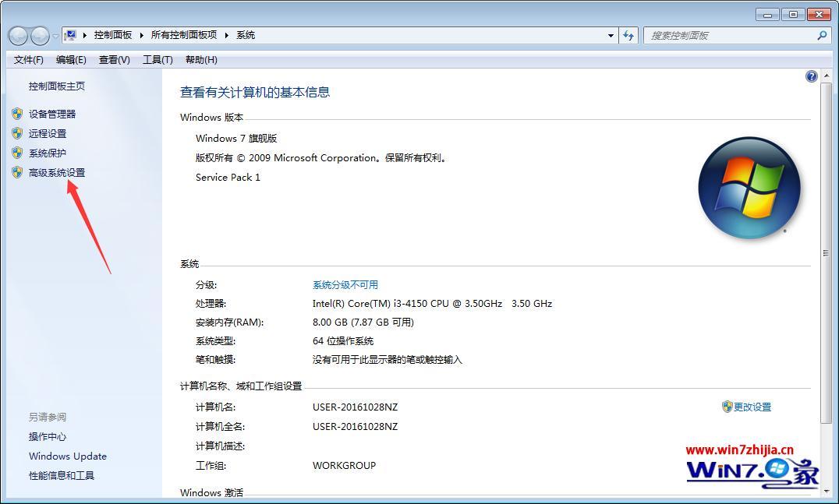The image size is (839, 504).
Task: Click the 没有可用于此显示器的笔或触控输入 text
Action: [x=388, y=360]
